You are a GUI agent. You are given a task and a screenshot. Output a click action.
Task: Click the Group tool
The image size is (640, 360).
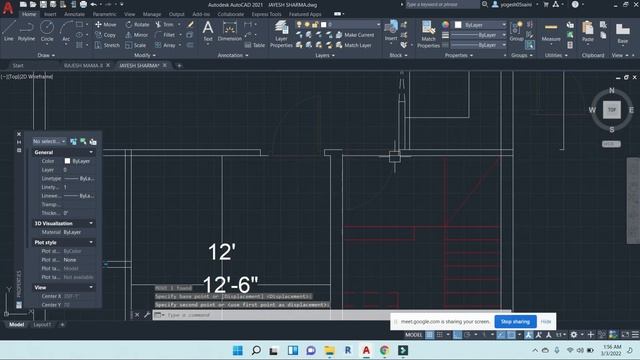coord(516,31)
